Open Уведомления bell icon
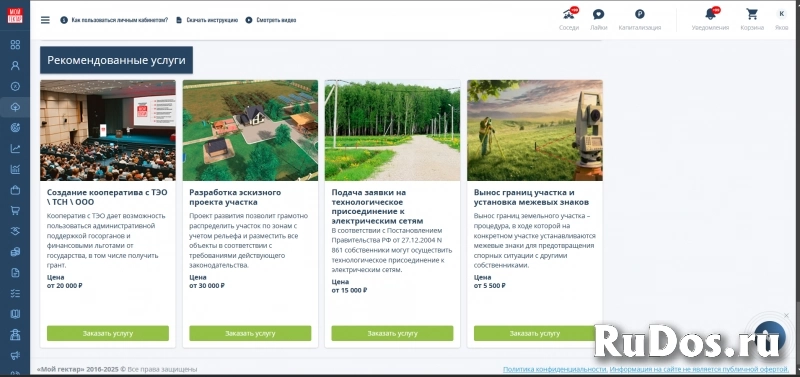The width and height of the screenshot is (800, 377). pos(710,14)
